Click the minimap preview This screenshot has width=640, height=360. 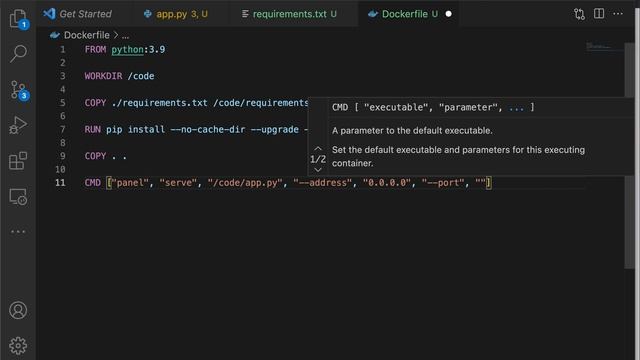tap(604, 47)
